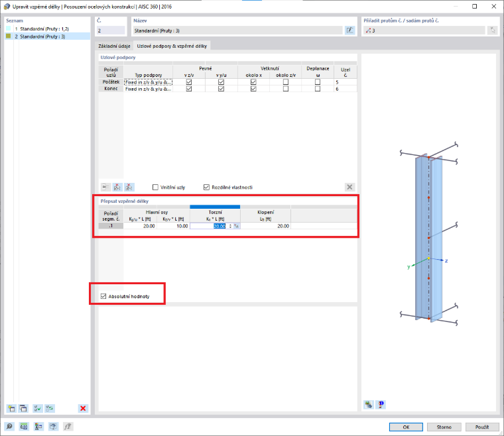
Task: Enable Deplanace ω checkbox in Počátek row
Action: pos(318,82)
